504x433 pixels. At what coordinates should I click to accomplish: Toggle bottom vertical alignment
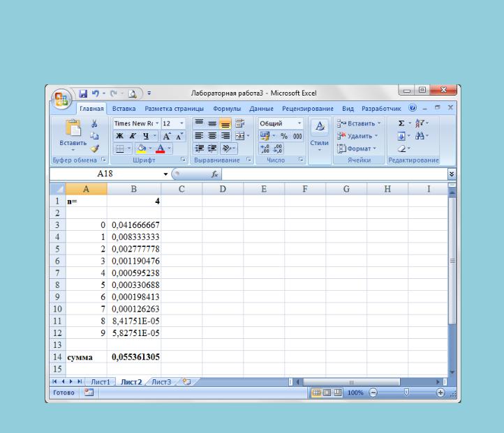tap(225, 123)
